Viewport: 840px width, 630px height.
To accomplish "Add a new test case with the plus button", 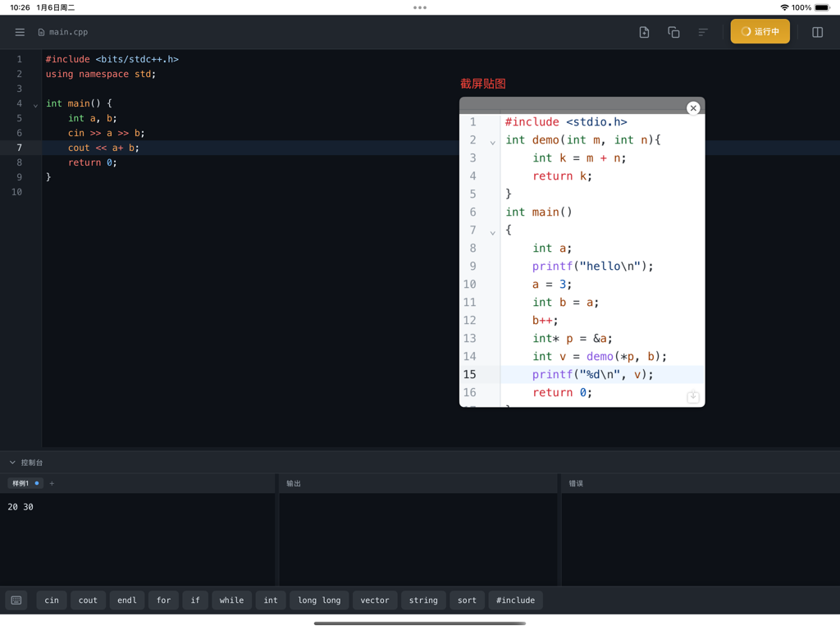I will coord(52,483).
